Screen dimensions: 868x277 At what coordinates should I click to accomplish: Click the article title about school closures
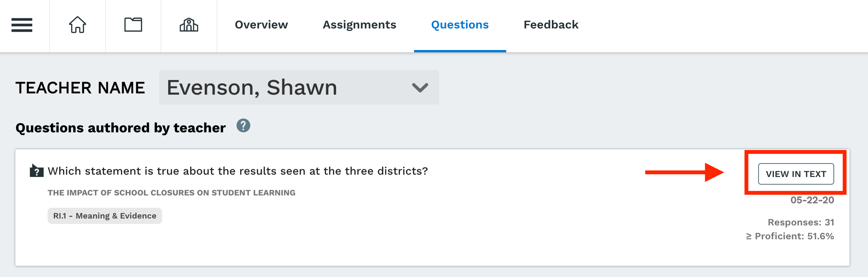pyautogui.click(x=172, y=193)
